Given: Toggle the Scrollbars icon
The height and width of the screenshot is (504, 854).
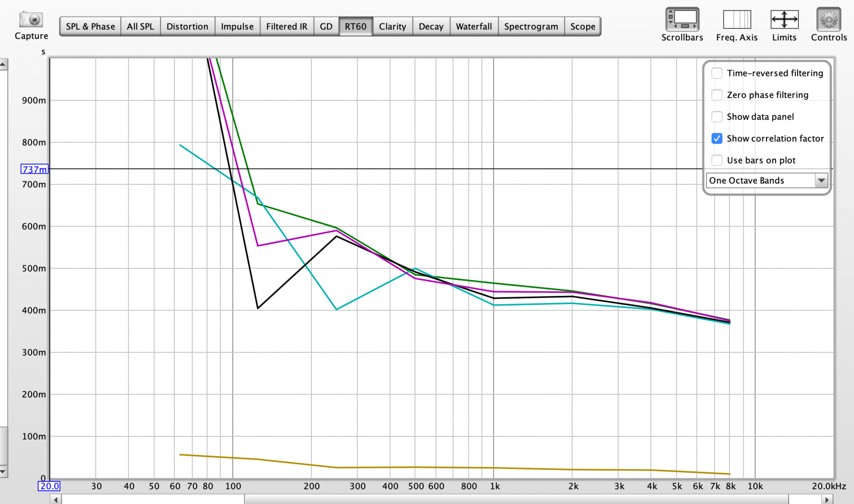Looking at the screenshot, I should [682, 20].
